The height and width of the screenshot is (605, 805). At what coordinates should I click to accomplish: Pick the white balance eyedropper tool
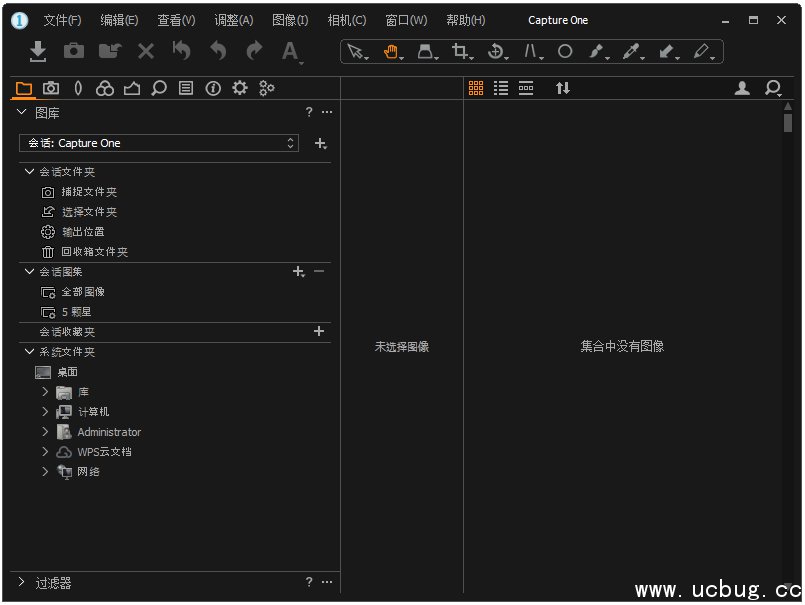(630, 51)
